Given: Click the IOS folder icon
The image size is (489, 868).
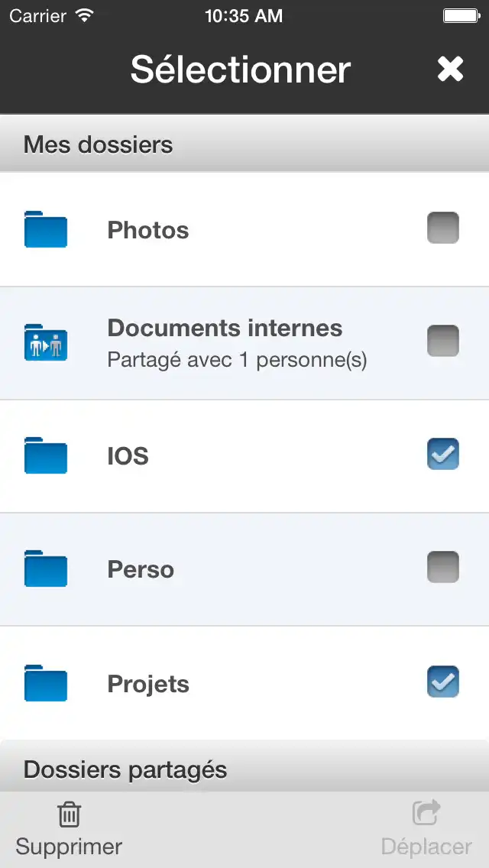Looking at the screenshot, I should pyautogui.click(x=45, y=455).
